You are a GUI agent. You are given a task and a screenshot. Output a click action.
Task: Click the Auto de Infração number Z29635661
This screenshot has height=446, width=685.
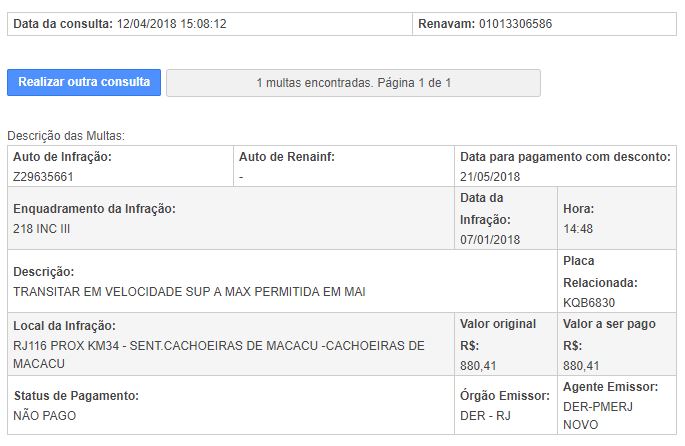coord(43,176)
